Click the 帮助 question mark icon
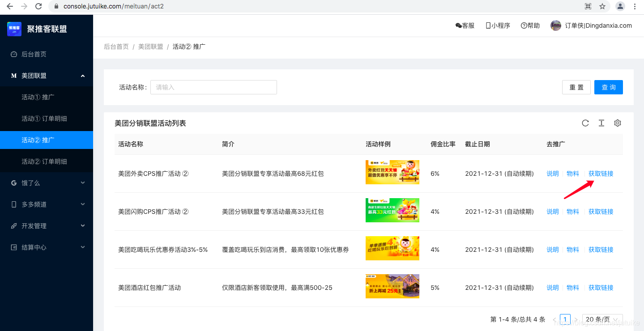This screenshot has width=644, height=331. click(x=524, y=25)
